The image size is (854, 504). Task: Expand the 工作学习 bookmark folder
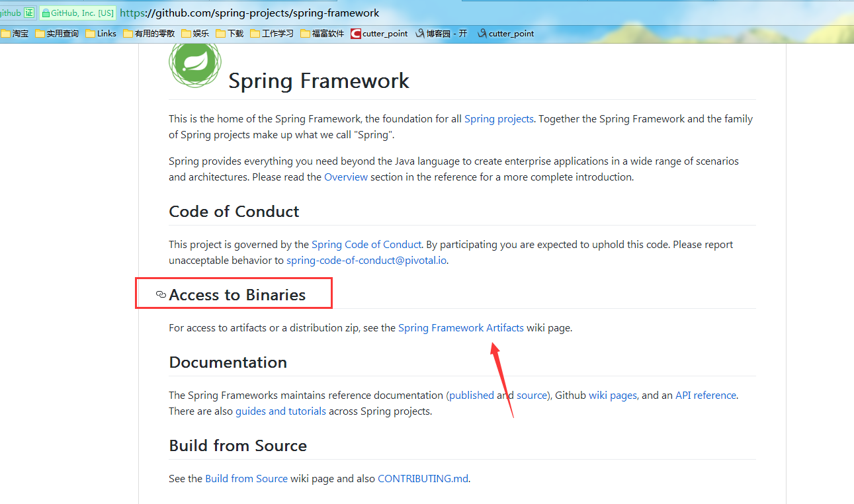272,34
